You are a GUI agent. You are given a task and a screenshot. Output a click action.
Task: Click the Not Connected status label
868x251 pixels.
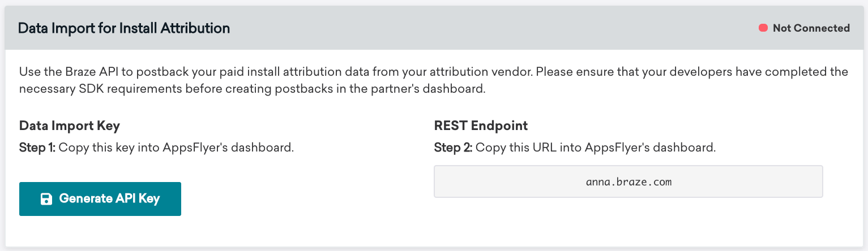point(811,28)
